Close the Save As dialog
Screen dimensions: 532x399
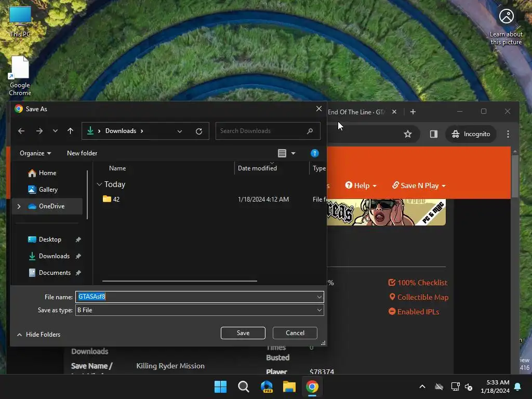pos(319,109)
